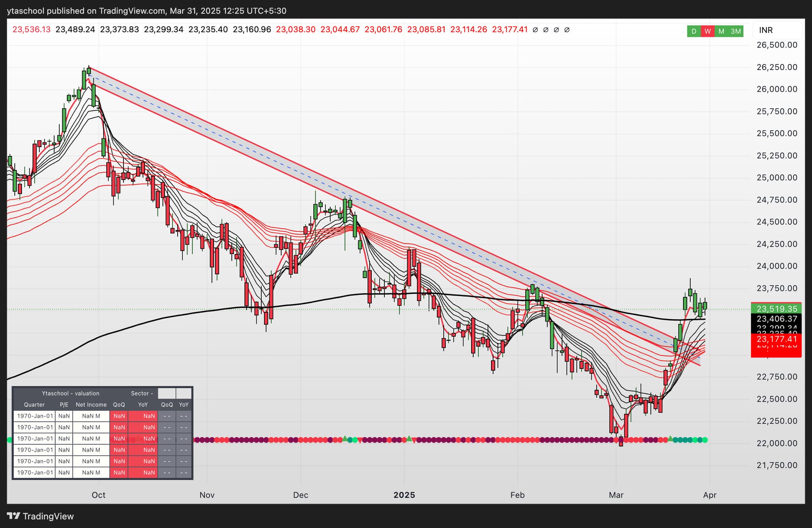Screen dimensions: 812x528
Task: Click the 'P/E' column header
Action: [64, 405]
